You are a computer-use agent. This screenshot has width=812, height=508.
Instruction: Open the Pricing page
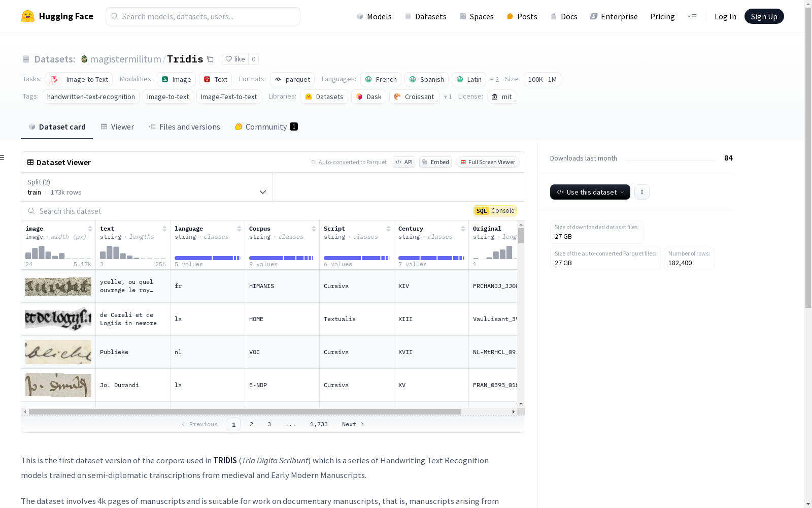tap(662, 16)
